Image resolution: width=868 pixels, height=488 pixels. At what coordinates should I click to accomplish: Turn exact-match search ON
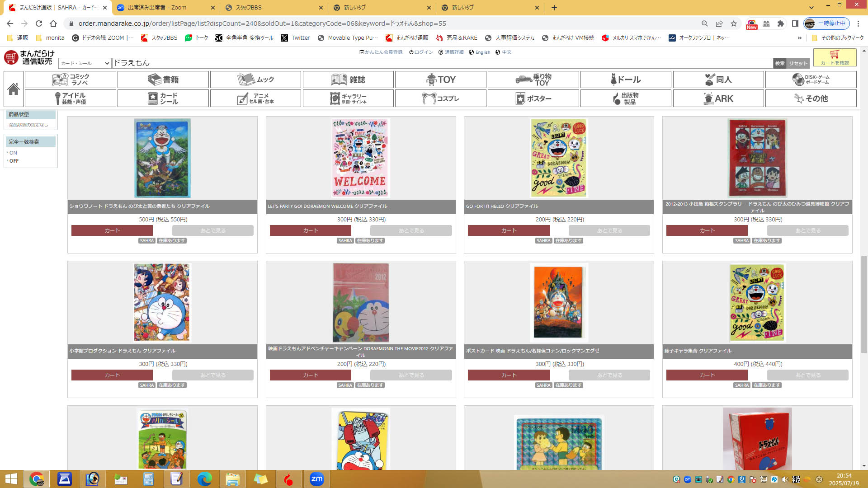[x=13, y=153]
